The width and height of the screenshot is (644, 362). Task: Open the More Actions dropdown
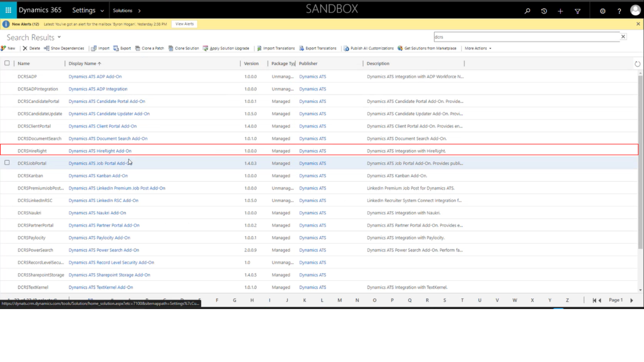click(x=478, y=48)
